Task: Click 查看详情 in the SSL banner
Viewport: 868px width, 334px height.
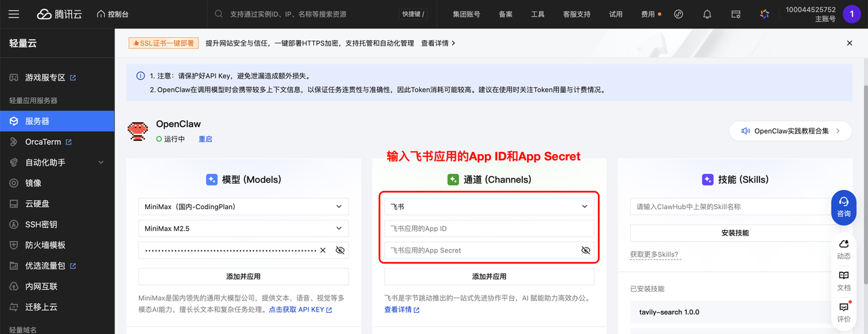Action: click(438, 43)
